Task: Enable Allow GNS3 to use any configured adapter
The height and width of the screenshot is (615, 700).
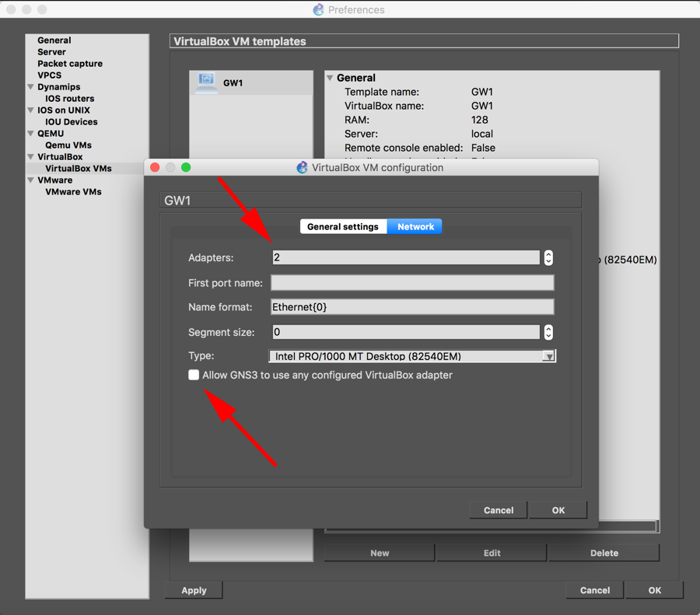Action: pos(194,375)
